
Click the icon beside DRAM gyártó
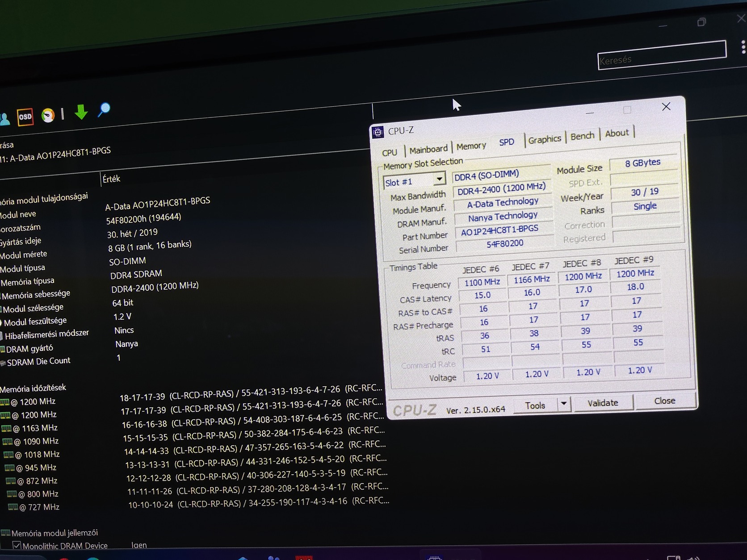pos(2,349)
